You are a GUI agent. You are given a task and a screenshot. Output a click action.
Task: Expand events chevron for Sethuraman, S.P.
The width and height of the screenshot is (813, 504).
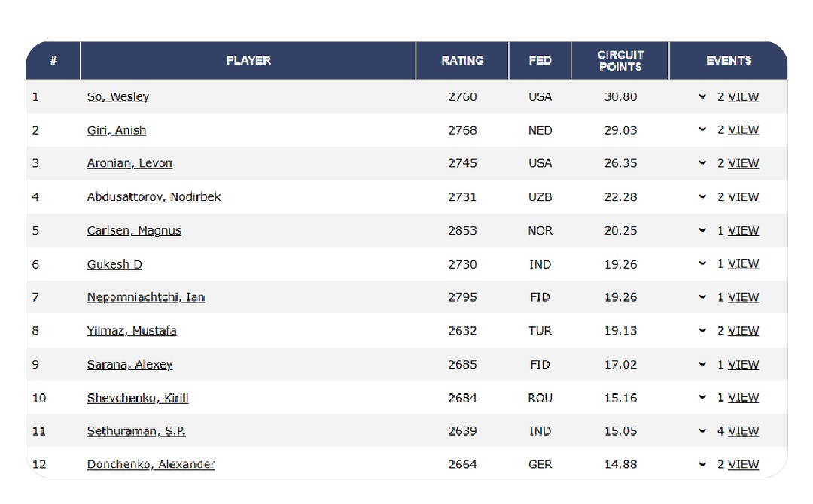pos(702,431)
